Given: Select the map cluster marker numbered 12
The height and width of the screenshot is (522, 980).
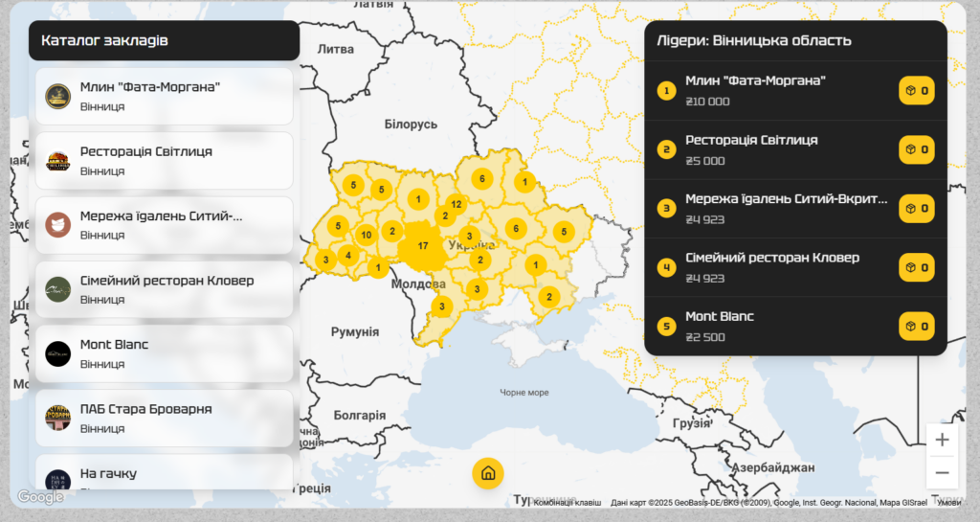Looking at the screenshot, I should pos(457,204).
